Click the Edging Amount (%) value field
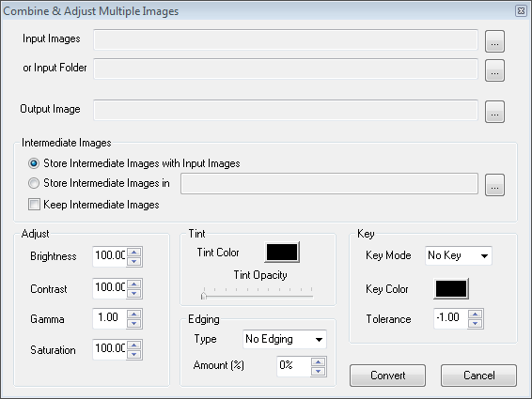The height and width of the screenshot is (399, 532). tap(294, 366)
